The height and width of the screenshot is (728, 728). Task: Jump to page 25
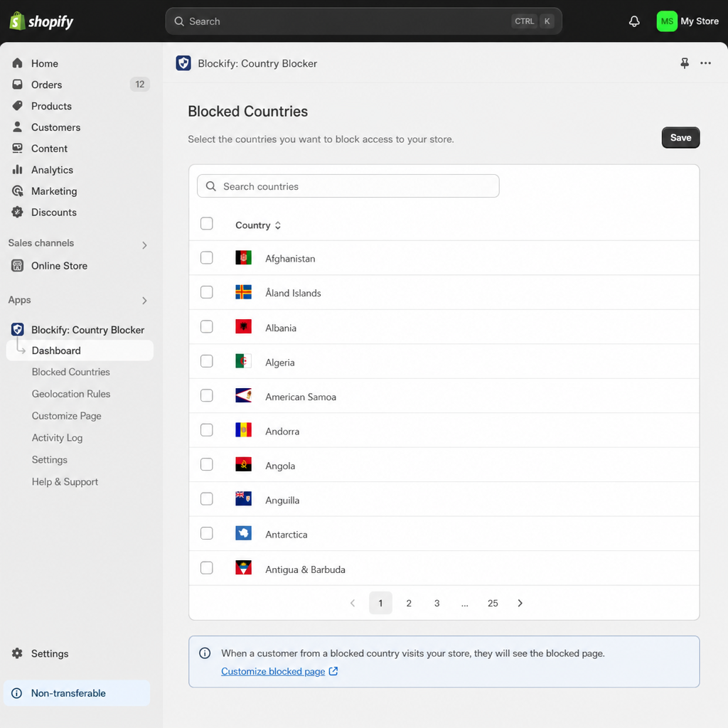tap(493, 603)
